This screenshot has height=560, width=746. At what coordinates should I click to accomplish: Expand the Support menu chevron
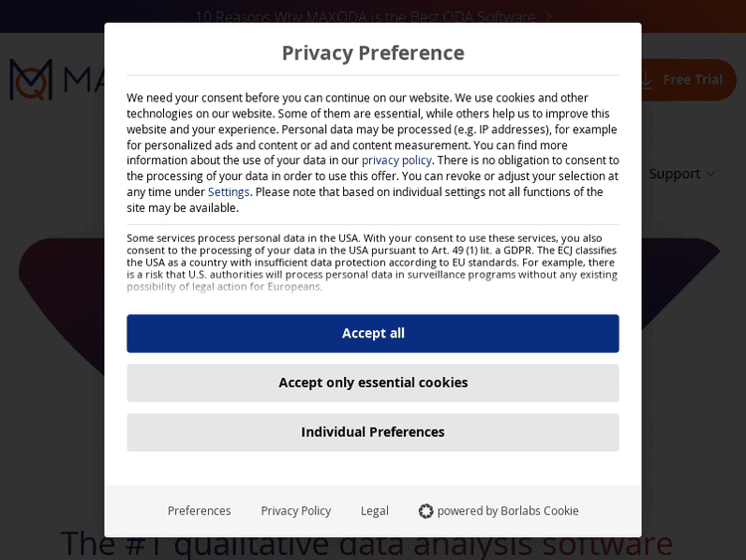tap(711, 174)
